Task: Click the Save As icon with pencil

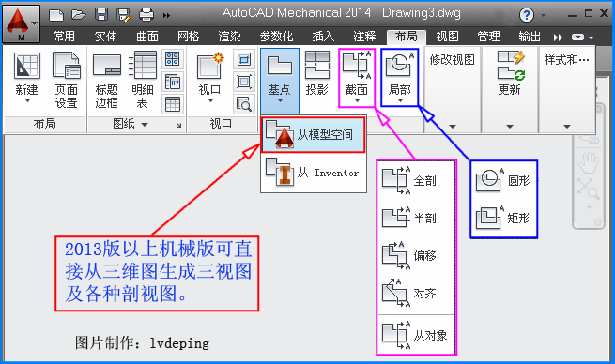Action: click(124, 15)
